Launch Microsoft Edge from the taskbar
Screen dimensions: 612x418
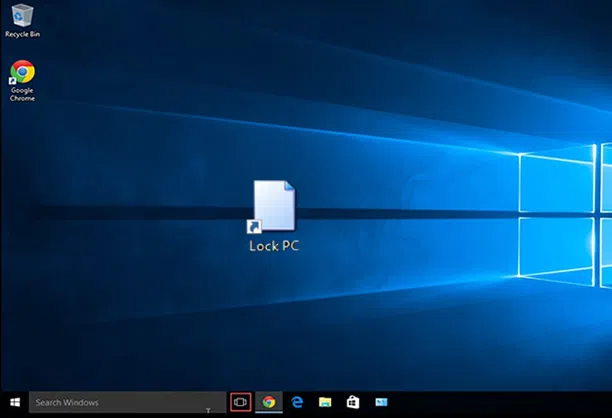pyautogui.click(x=297, y=402)
